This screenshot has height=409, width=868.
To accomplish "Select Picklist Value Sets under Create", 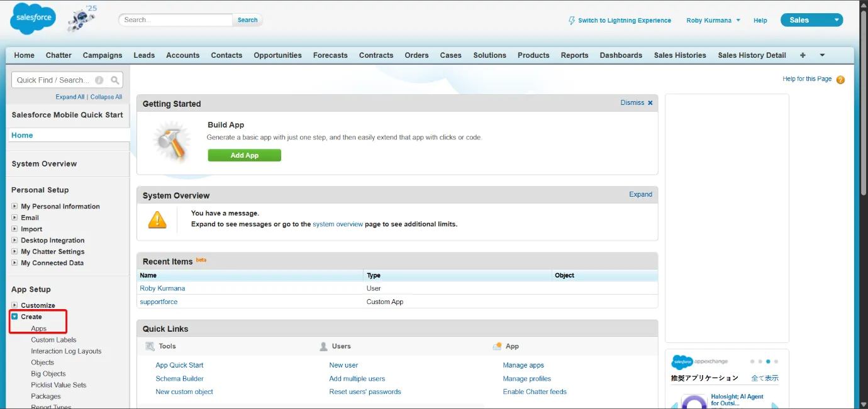I will (58, 385).
